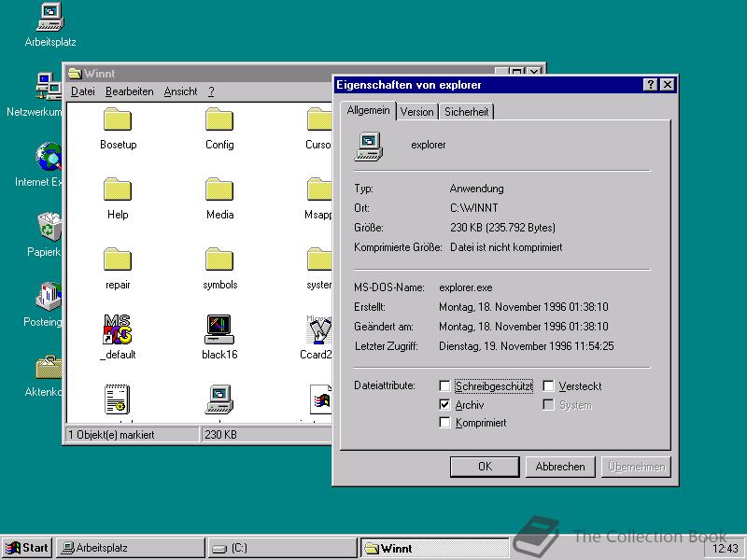Switch to the Version tab
The image size is (747, 560).
pyautogui.click(x=416, y=112)
